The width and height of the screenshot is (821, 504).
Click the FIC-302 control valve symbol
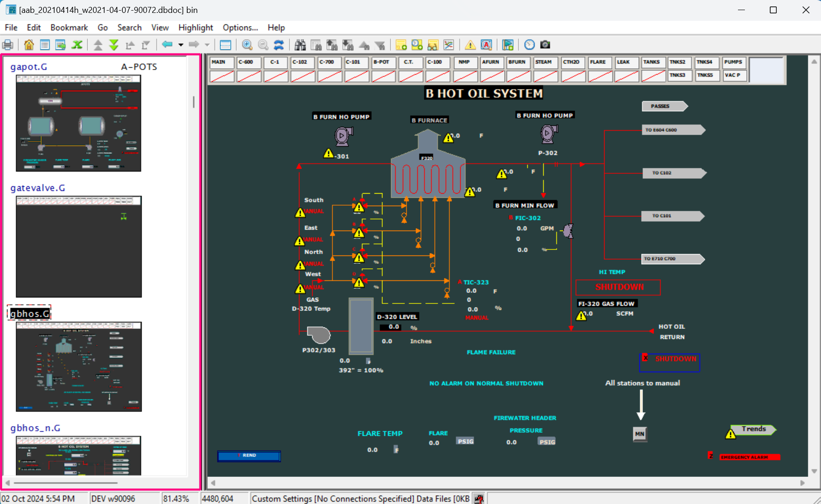pos(568,231)
